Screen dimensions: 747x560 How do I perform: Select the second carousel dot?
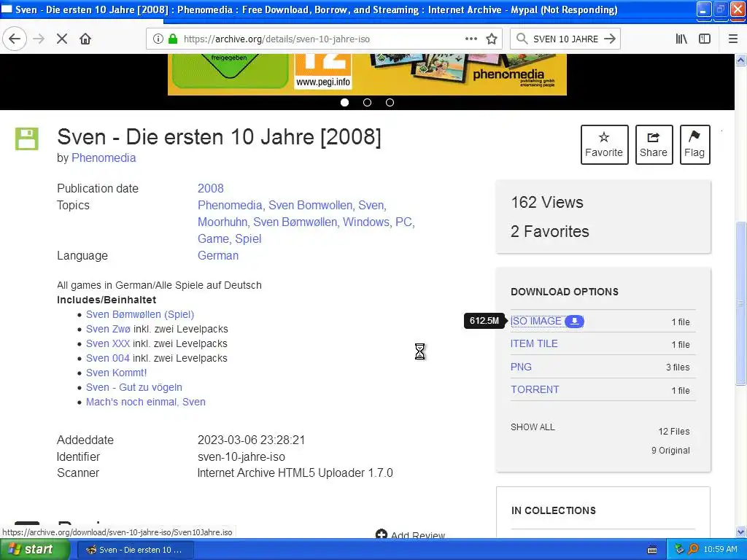tap(368, 102)
